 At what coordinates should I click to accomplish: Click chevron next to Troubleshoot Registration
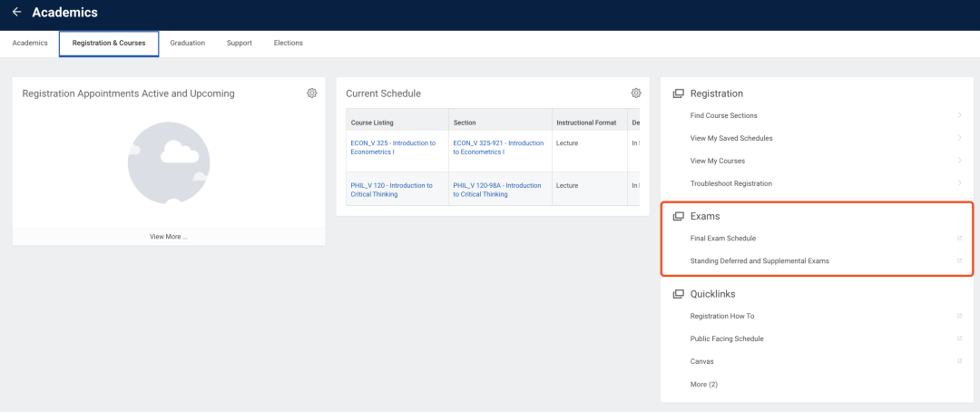(x=959, y=183)
